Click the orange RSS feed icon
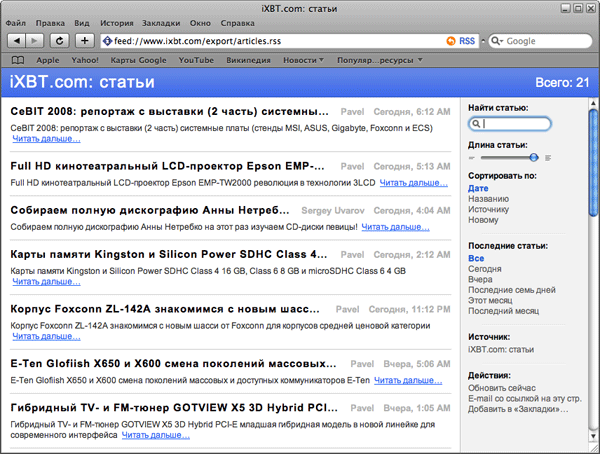The width and height of the screenshot is (600, 454). (451, 41)
